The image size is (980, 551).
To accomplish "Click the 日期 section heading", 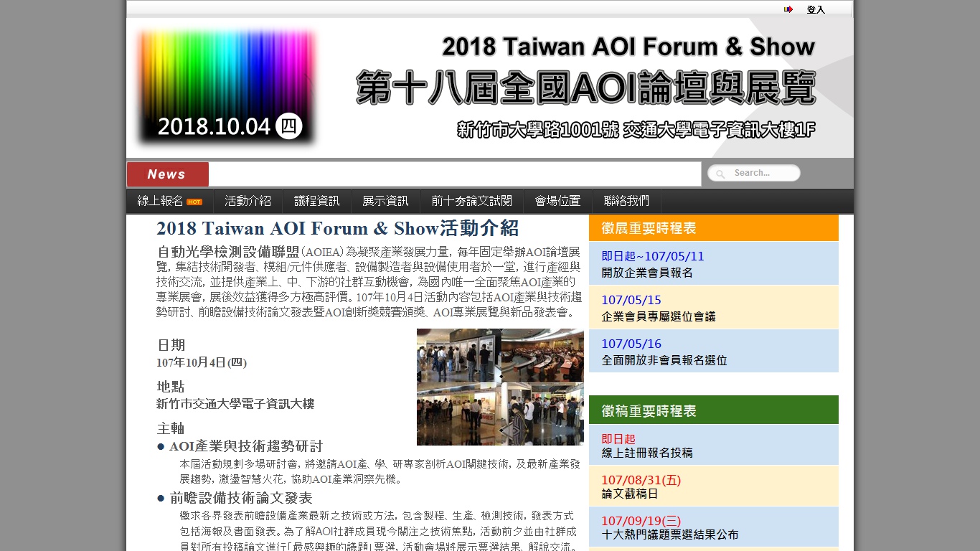I will [171, 345].
